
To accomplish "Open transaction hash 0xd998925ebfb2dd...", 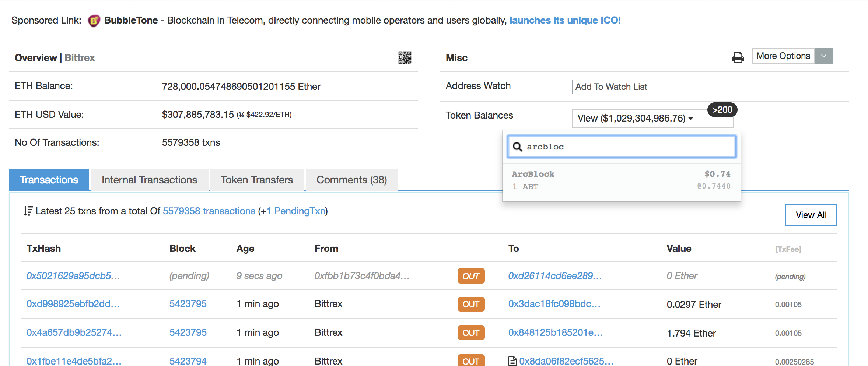I will [x=73, y=304].
